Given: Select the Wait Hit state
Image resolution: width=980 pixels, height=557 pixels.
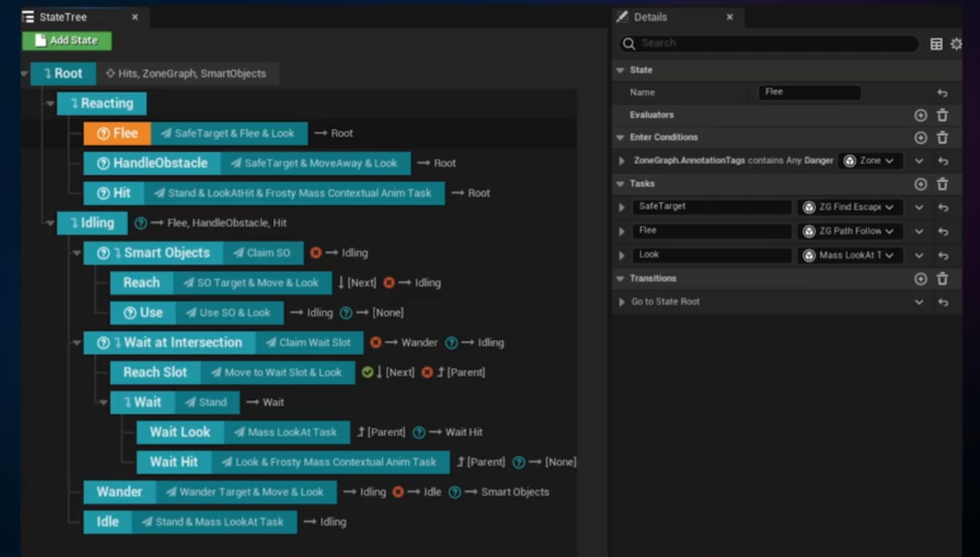Looking at the screenshot, I should (174, 463).
